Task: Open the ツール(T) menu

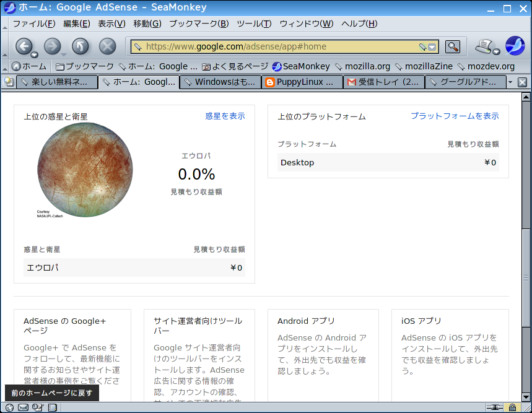Action: coord(254,24)
